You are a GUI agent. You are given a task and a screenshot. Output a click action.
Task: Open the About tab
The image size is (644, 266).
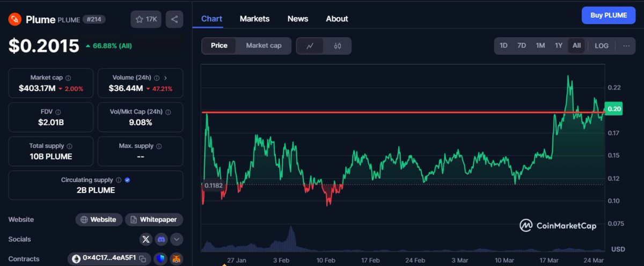point(337,19)
